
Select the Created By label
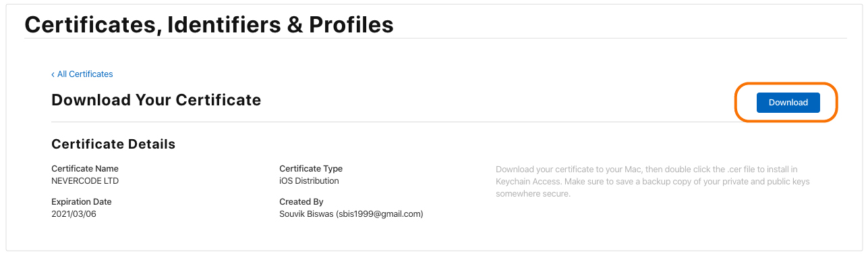[x=301, y=202]
